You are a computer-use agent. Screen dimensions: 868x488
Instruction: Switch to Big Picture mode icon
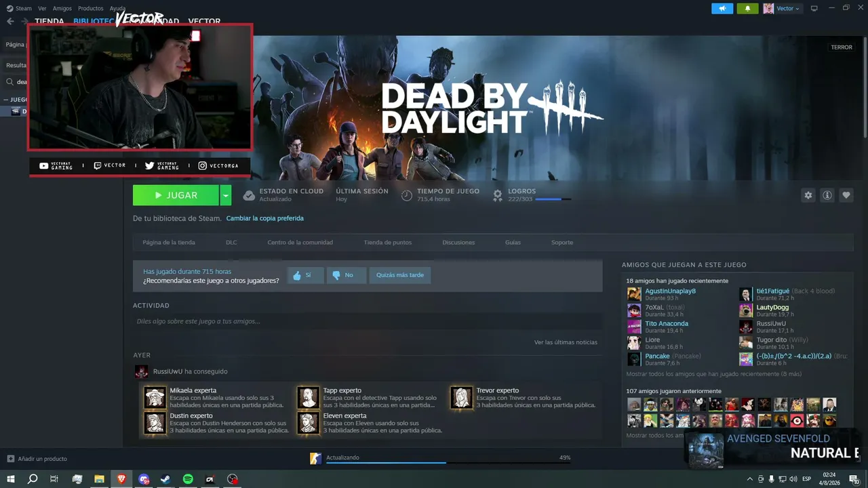click(814, 8)
